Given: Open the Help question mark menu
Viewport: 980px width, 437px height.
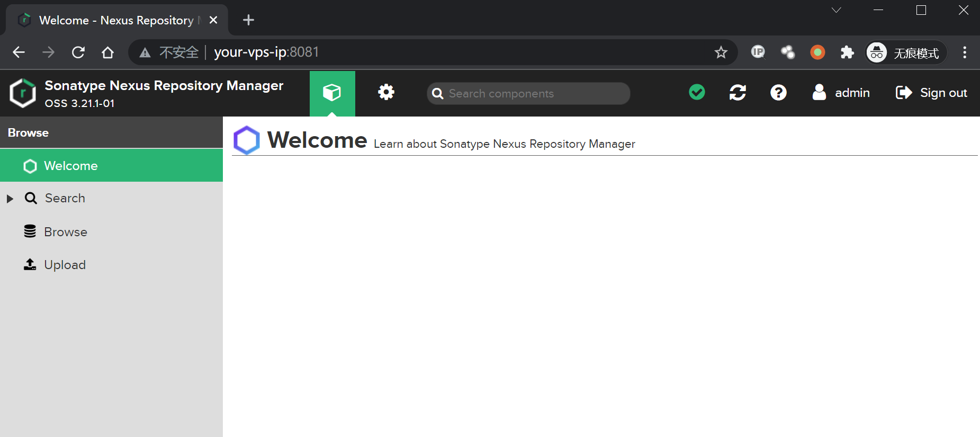Looking at the screenshot, I should pyautogui.click(x=778, y=93).
